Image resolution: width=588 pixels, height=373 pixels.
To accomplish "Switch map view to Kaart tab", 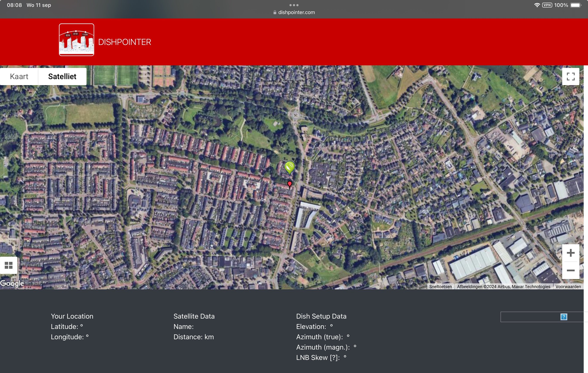I will click(19, 77).
